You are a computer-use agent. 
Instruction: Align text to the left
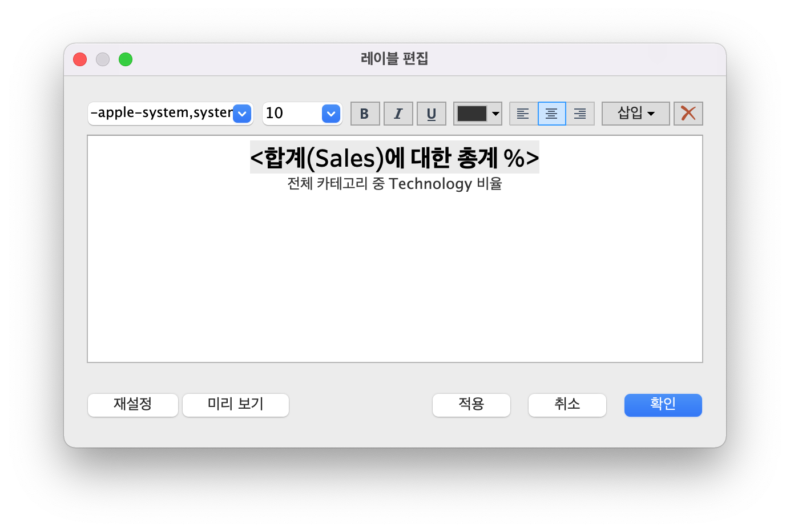pyautogui.click(x=523, y=114)
